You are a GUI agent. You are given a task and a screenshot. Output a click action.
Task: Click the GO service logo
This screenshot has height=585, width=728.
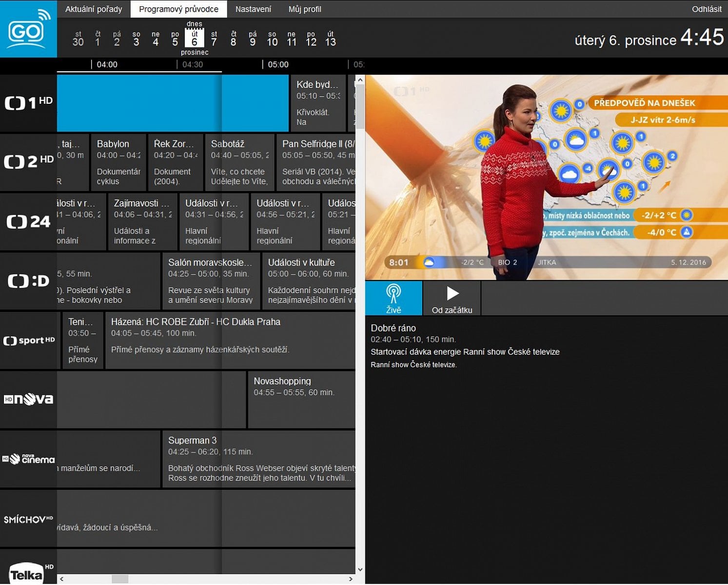pos(28,28)
